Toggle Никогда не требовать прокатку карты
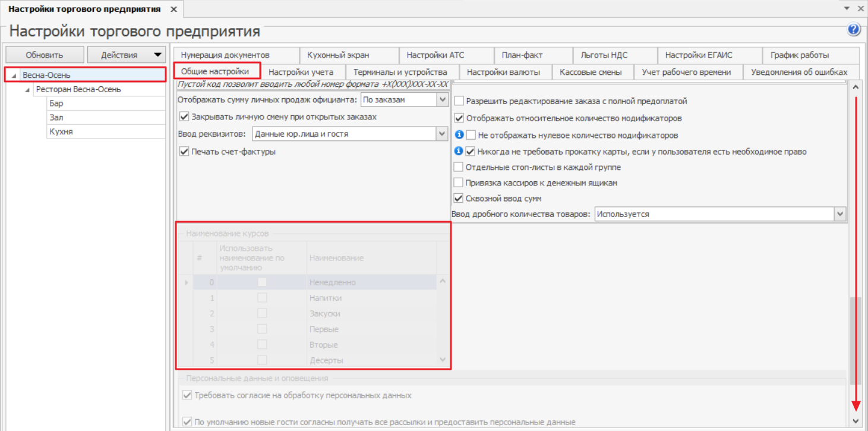The image size is (868, 431). pos(471,151)
